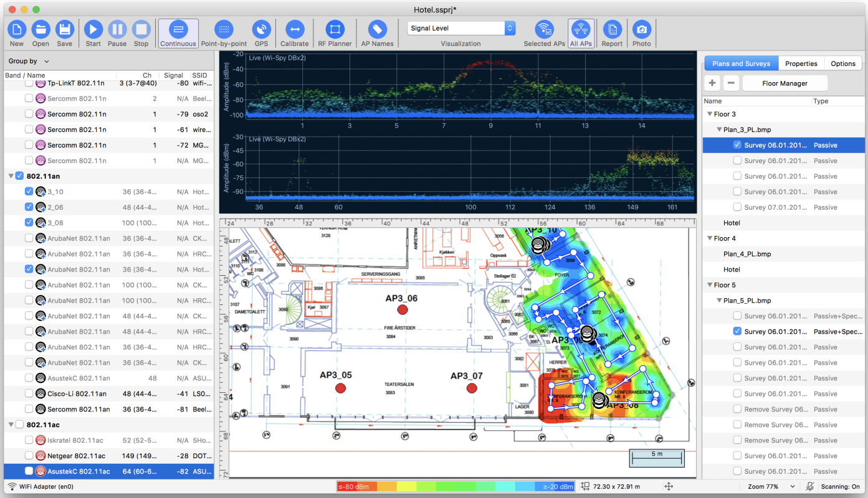Switch to the Properties tab
Image resolution: width=868 pixels, height=498 pixels.
coord(801,63)
